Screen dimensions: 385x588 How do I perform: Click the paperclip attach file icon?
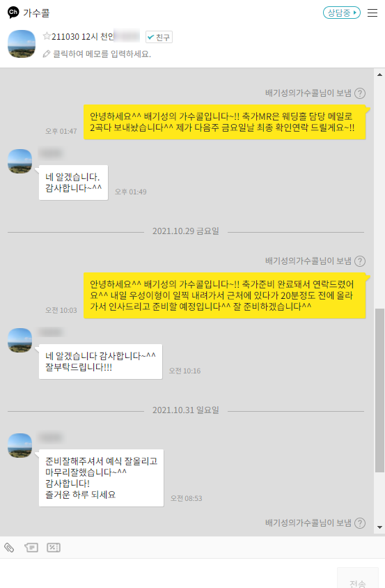(x=9, y=548)
